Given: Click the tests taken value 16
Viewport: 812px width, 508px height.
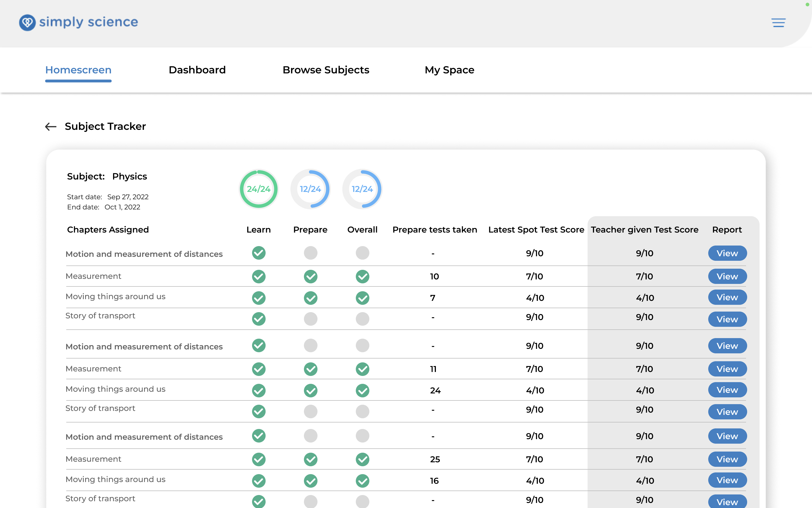Looking at the screenshot, I should pos(434,481).
